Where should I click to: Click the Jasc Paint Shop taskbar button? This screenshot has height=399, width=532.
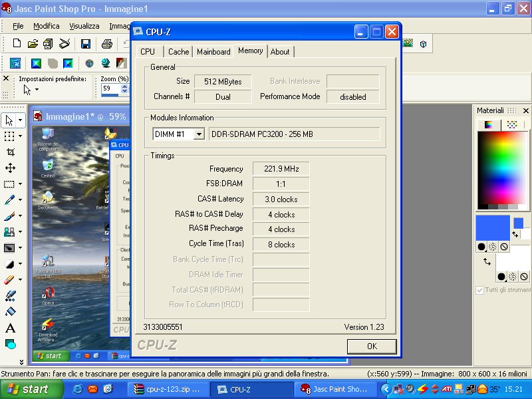click(x=334, y=389)
